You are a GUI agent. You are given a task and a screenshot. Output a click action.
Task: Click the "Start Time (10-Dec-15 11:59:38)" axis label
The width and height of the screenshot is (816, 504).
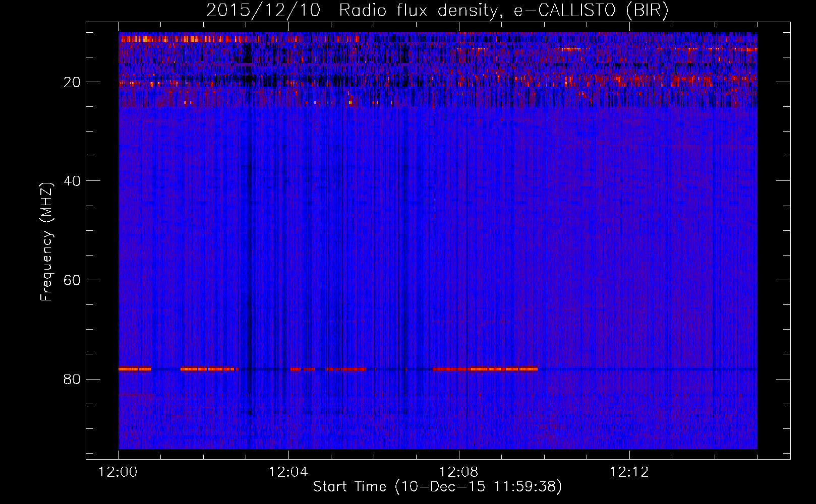437,487
